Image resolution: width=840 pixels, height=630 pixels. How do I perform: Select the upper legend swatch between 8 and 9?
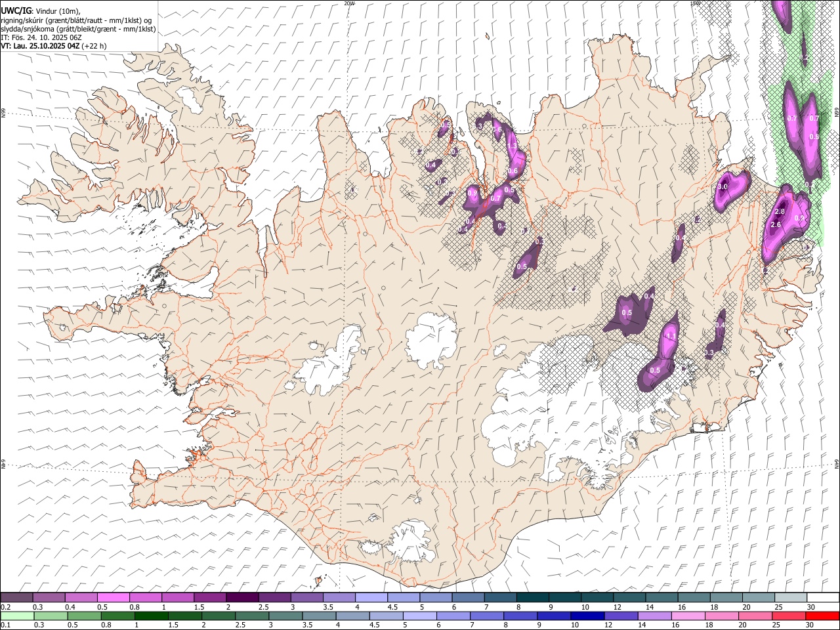tap(532, 597)
